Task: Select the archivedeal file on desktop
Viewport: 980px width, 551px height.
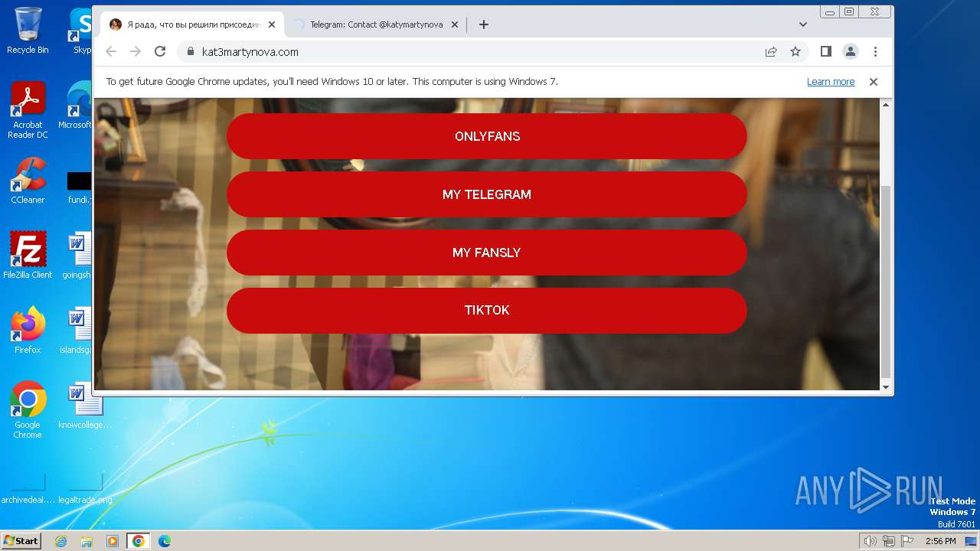Action: [x=28, y=487]
